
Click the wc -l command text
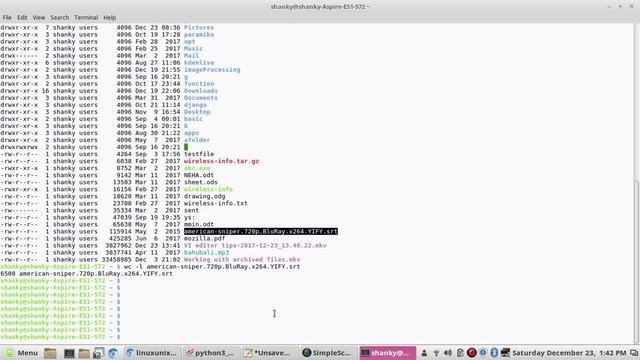pyautogui.click(x=212, y=267)
